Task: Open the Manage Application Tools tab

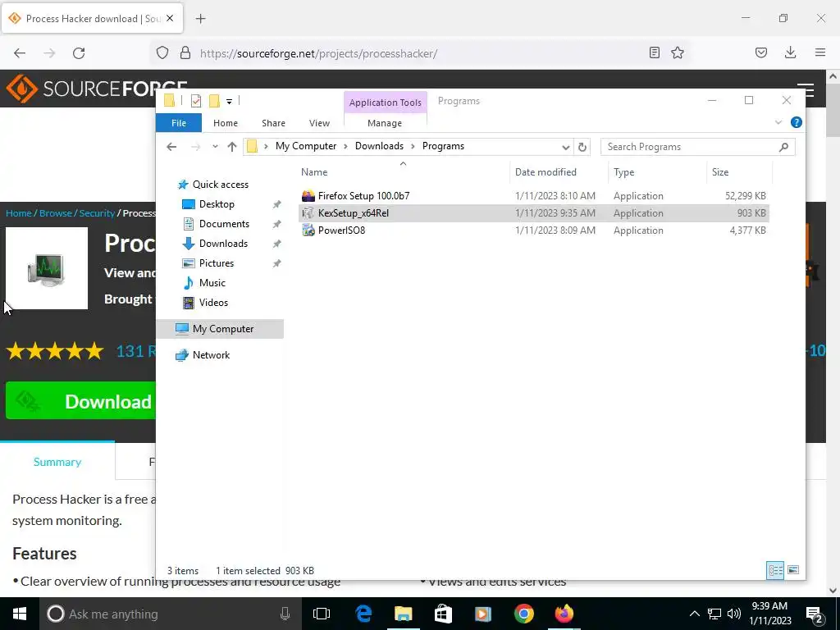Action: coord(385,123)
